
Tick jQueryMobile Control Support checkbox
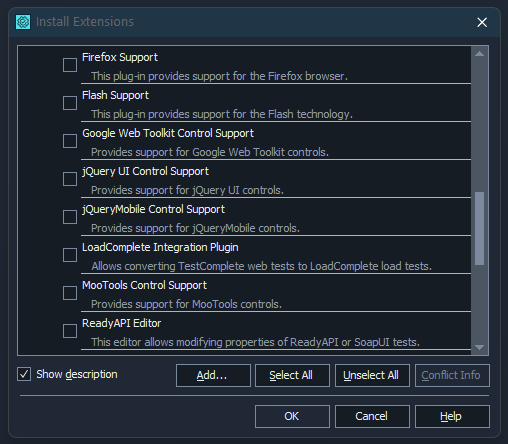pyautogui.click(x=70, y=217)
